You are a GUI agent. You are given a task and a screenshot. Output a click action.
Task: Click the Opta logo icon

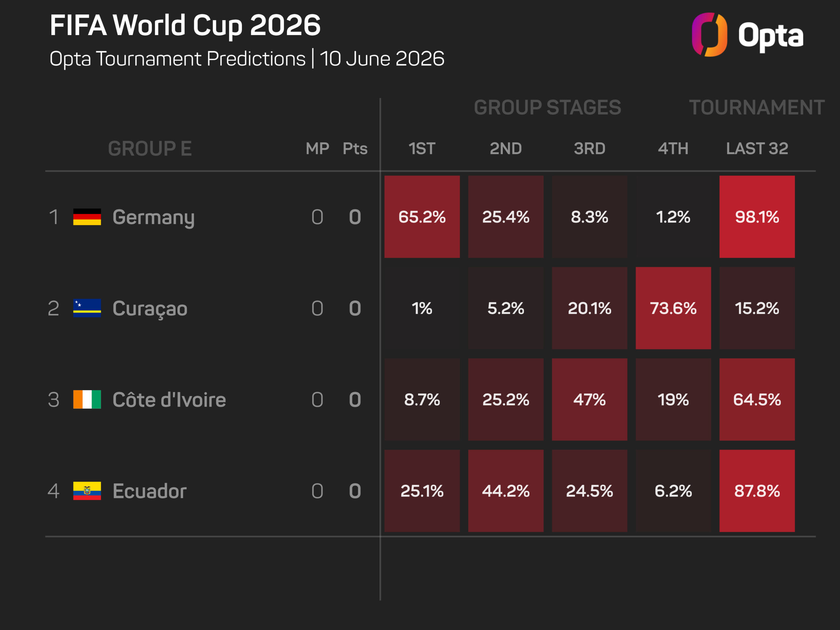point(709,34)
